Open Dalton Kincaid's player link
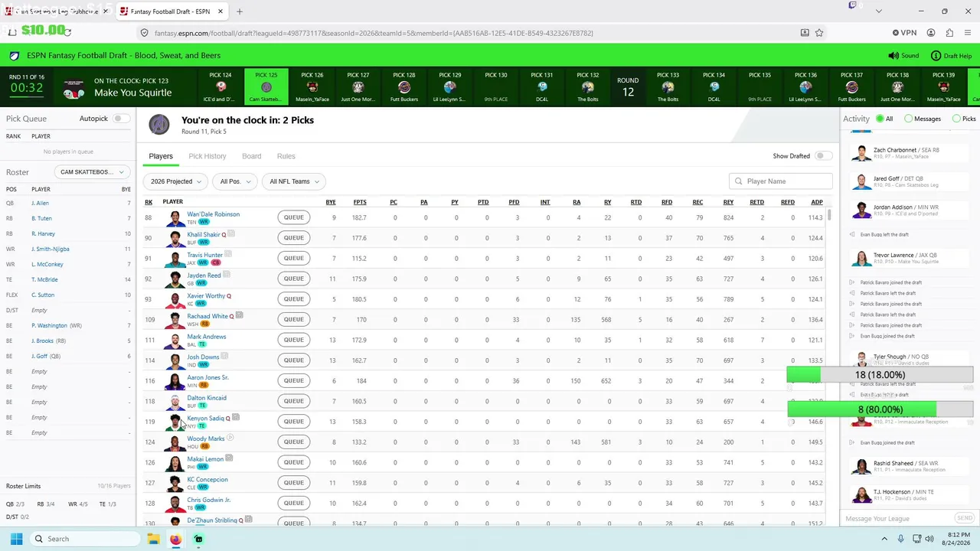 [x=207, y=398]
